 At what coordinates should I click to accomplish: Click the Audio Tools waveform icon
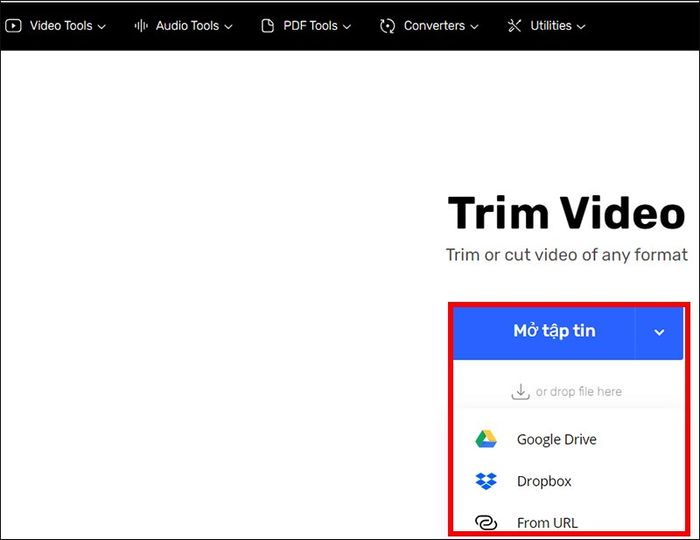141,26
